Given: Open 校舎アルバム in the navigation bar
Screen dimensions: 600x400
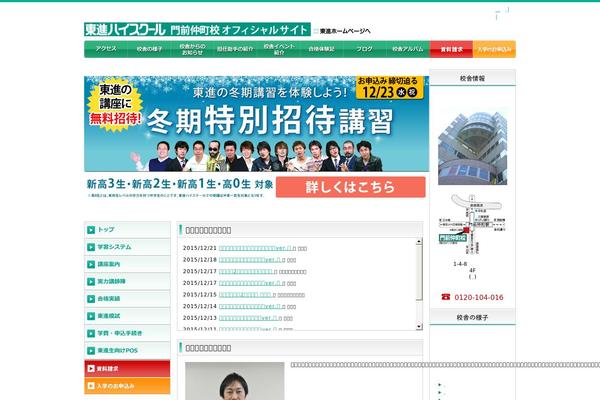Looking at the screenshot, I should click(408, 49).
